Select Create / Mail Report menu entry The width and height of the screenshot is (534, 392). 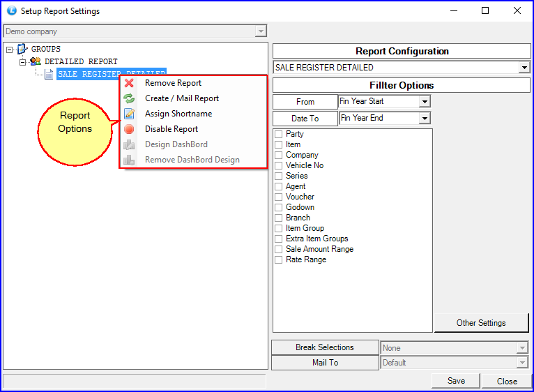click(x=193, y=98)
